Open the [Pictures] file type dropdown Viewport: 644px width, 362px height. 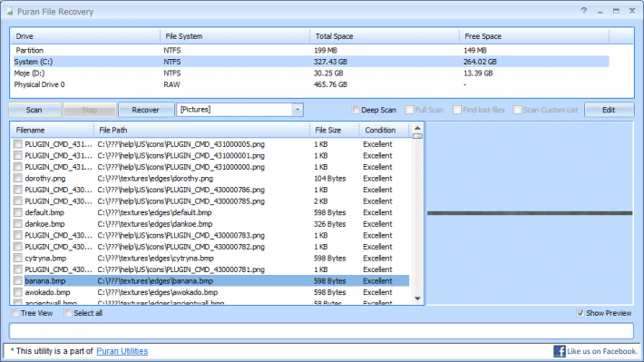pos(298,110)
